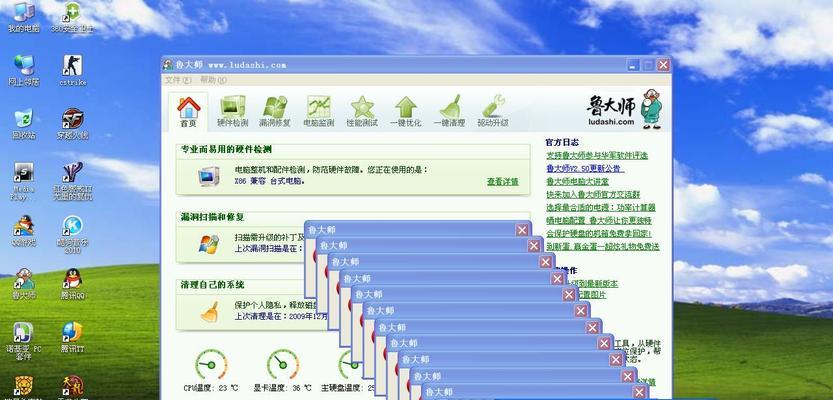Image resolution: width=833 pixels, height=400 pixels.
Task: Open link 到新蛋 赢金蛋一起抢礼物免费送
Action: pyautogui.click(x=602, y=246)
